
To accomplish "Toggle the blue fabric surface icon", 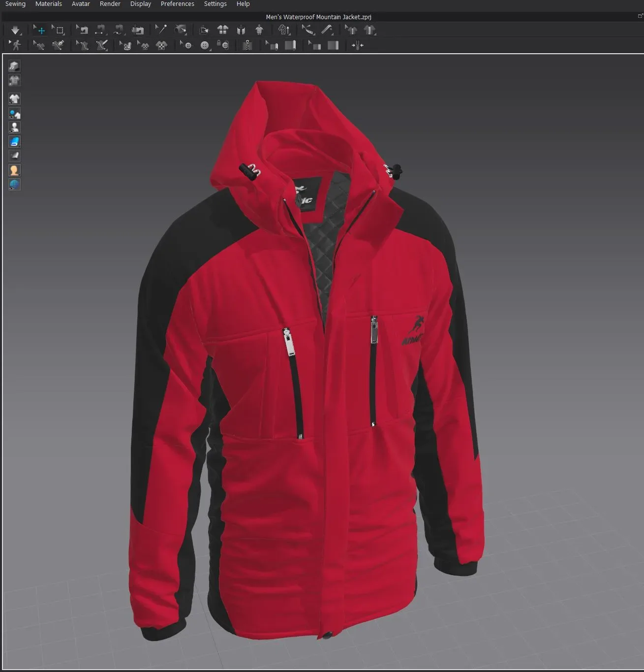I will point(14,142).
